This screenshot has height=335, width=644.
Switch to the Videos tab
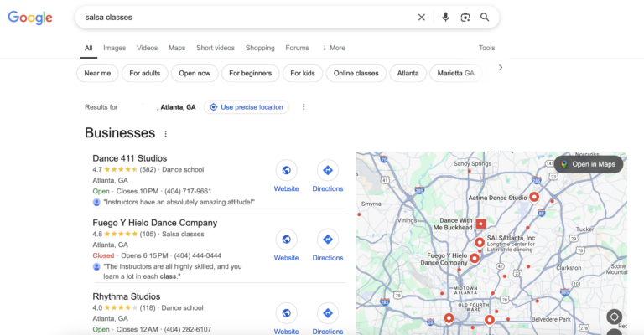(x=147, y=48)
